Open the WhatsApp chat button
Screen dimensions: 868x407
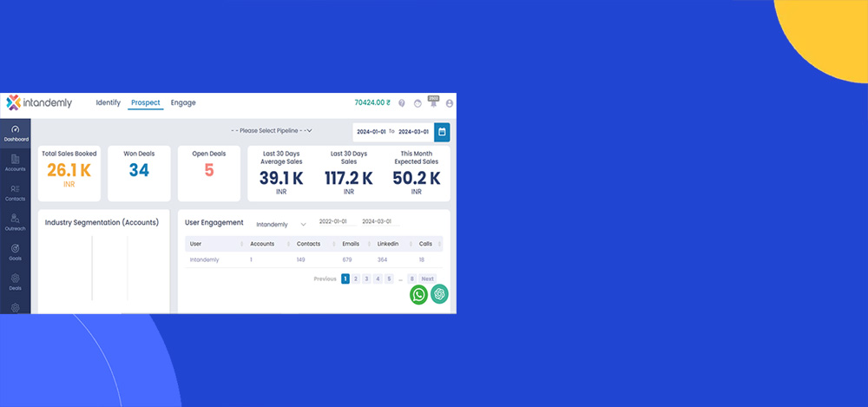[x=418, y=295]
